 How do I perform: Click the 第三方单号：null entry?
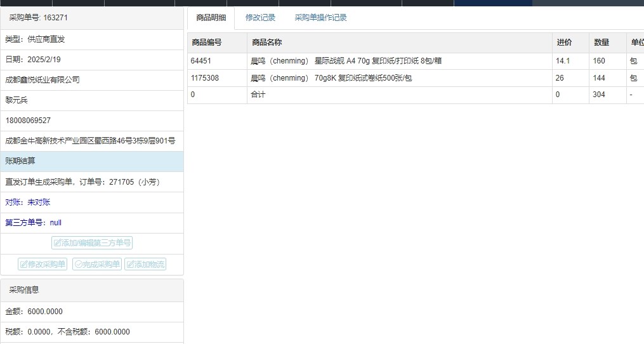tap(33, 223)
